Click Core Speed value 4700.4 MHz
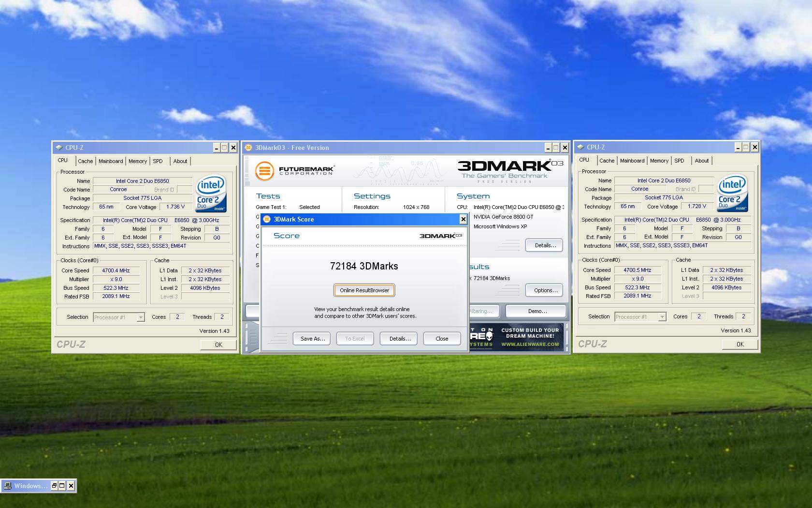This screenshot has height=508, width=812. 116,270
